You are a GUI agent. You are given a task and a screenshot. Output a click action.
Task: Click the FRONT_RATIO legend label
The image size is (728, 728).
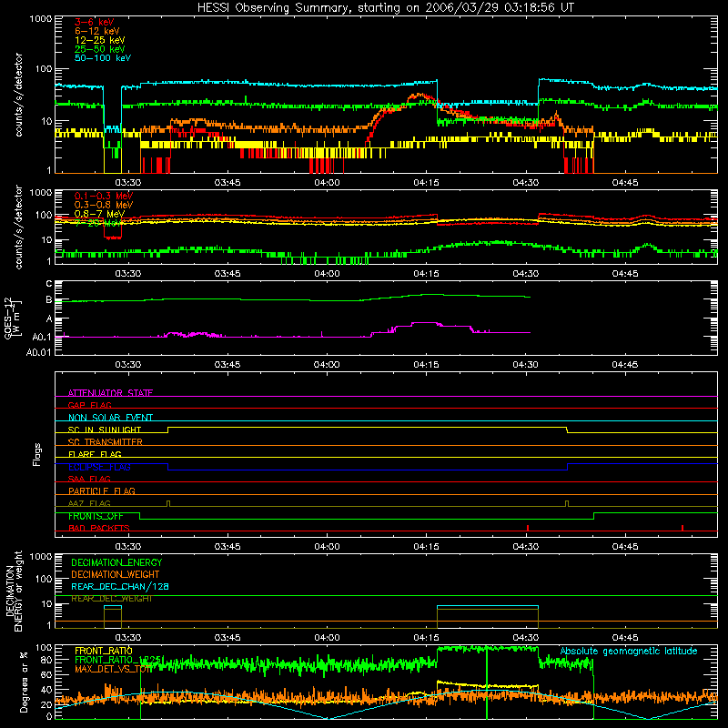click(x=104, y=651)
